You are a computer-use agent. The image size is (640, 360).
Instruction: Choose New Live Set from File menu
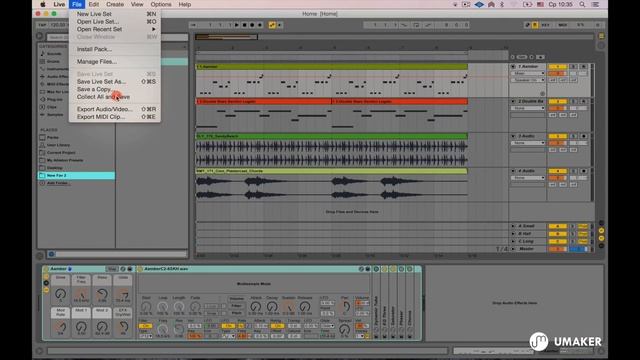tap(114, 14)
